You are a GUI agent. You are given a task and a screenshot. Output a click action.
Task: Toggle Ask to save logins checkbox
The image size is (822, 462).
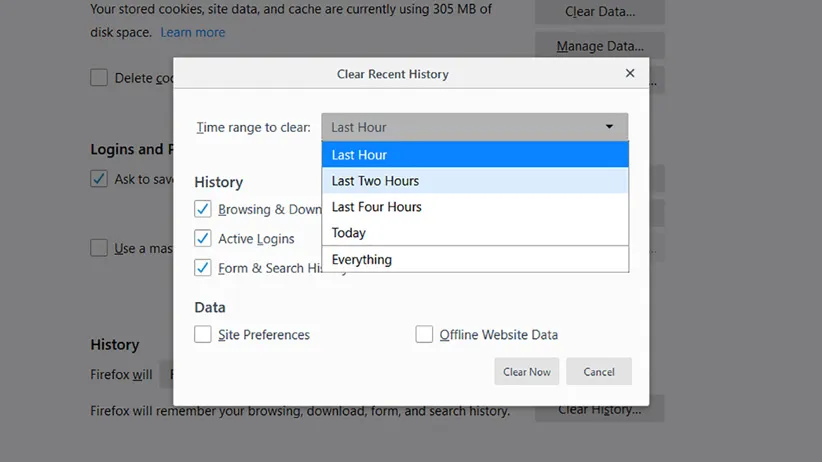click(99, 179)
